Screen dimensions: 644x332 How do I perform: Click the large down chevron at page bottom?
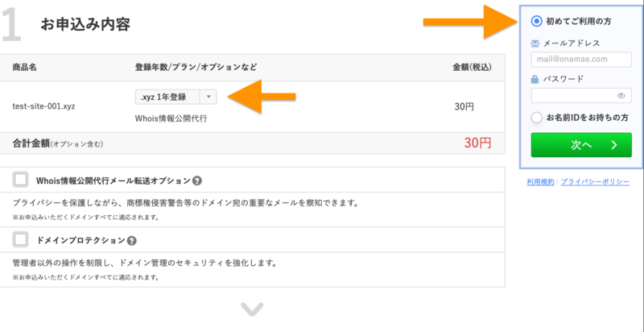(x=252, y=309)
